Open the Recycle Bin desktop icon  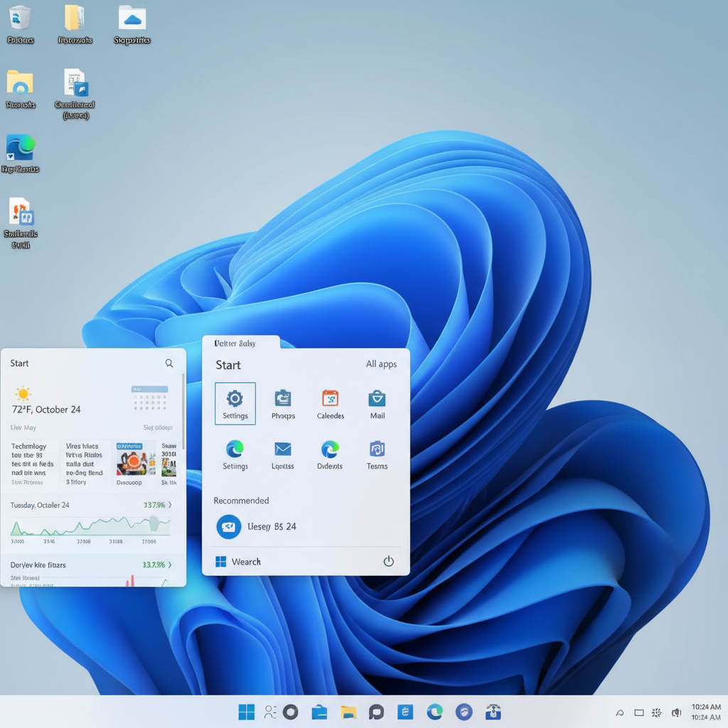[20, 24]
